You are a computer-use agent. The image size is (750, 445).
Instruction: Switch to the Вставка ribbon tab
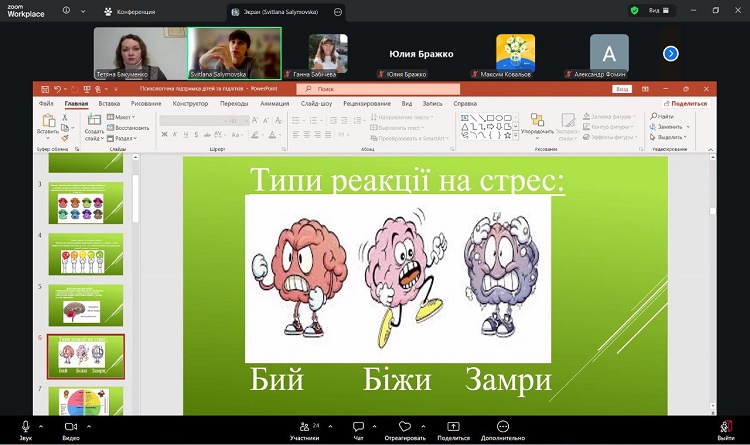[110, 103]
